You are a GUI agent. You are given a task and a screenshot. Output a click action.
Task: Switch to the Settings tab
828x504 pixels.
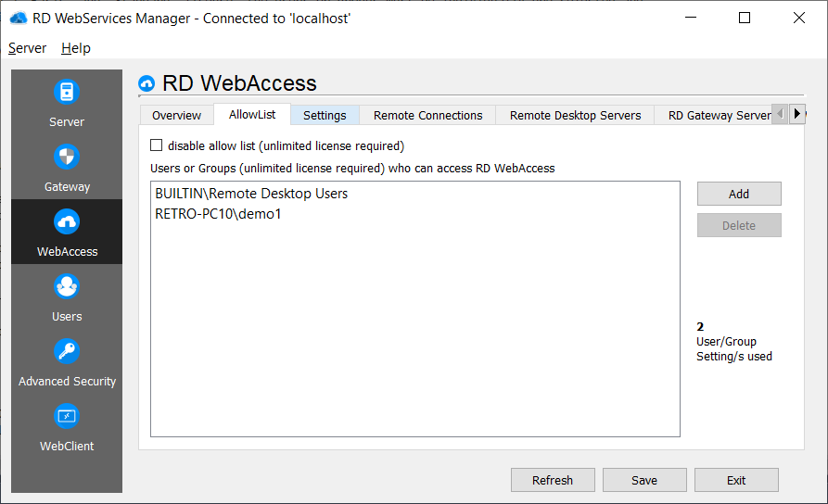tap(325, 116)
